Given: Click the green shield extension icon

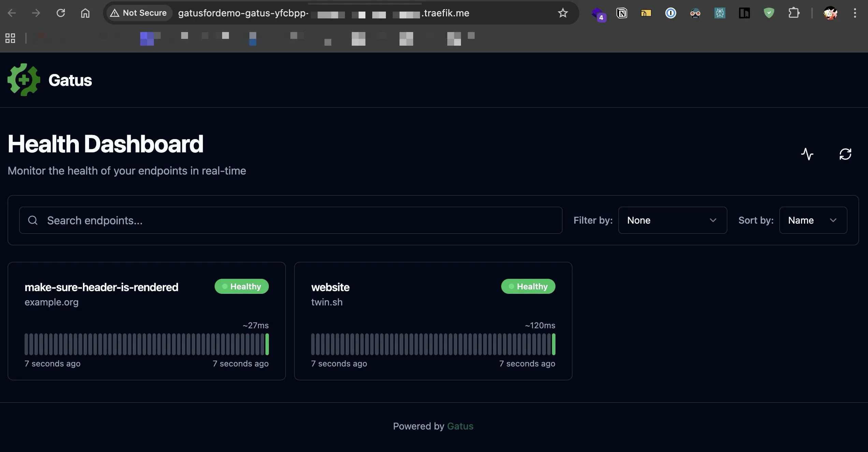Looking at the screenshot, I should click(769, 13).
